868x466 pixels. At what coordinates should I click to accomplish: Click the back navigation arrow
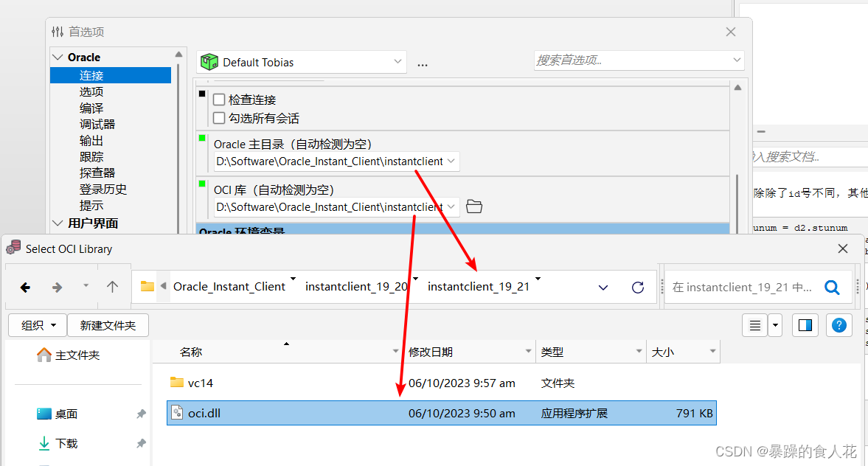point(25,287)
